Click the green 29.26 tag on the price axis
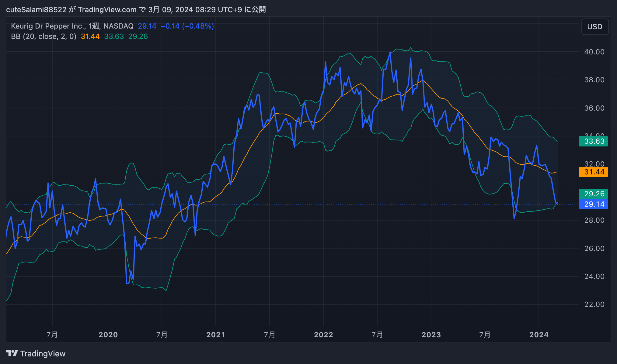This screenshot has width=617, height=364. (x=594, y=194)
